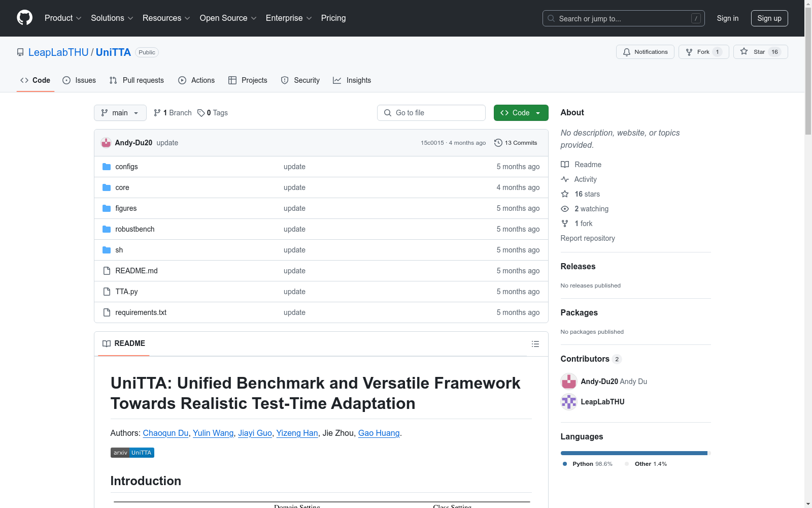The height and width of the screenshot is (508, 812).
Task: Click the figures folder icon
Action: (x=107, y=208)
